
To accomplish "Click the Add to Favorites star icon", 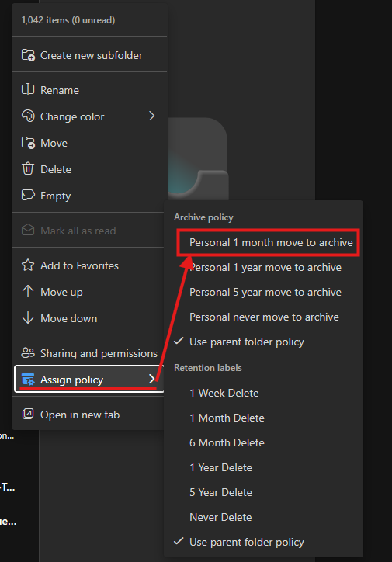I will (28, 265).
